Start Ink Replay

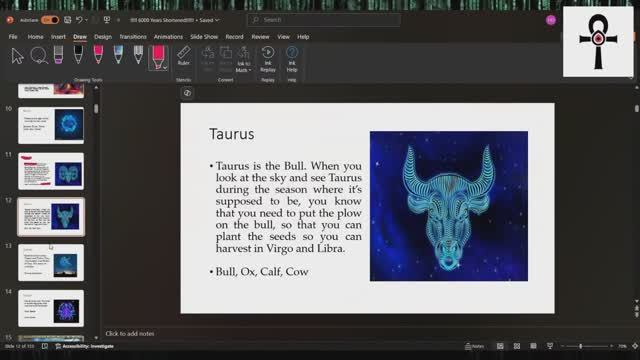[268, 60]
